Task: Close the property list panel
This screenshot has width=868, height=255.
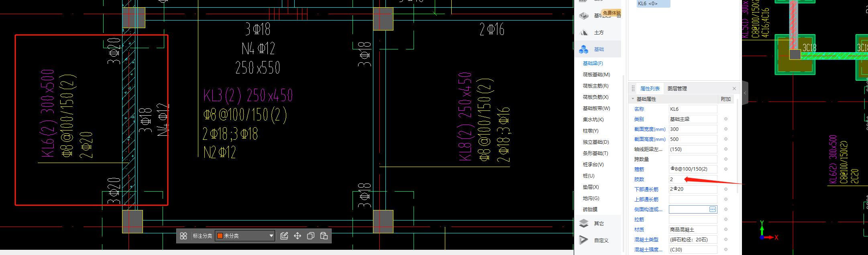Action: 734,89
